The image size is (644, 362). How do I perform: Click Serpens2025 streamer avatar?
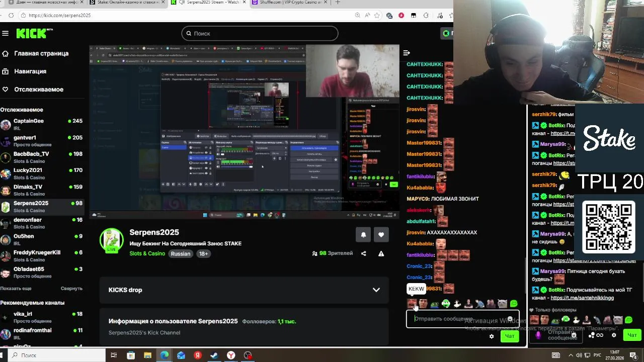pos(111,240)
